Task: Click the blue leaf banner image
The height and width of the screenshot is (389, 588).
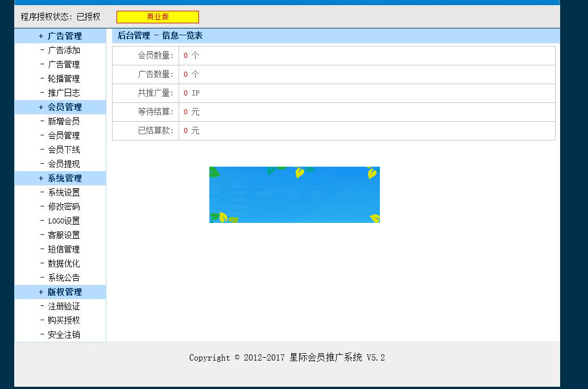Action: tap(295, 194)
